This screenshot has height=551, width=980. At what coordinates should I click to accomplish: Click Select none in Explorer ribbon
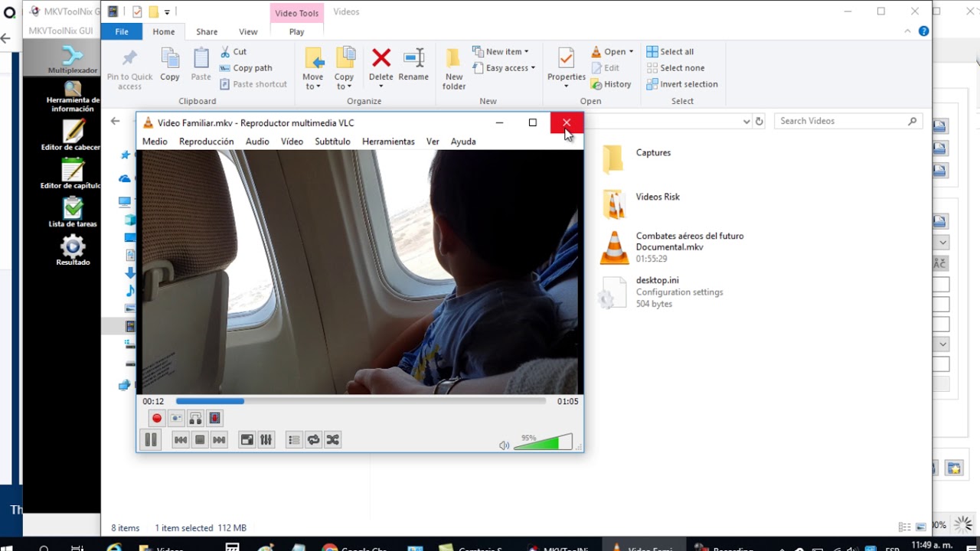coord(675,67)
